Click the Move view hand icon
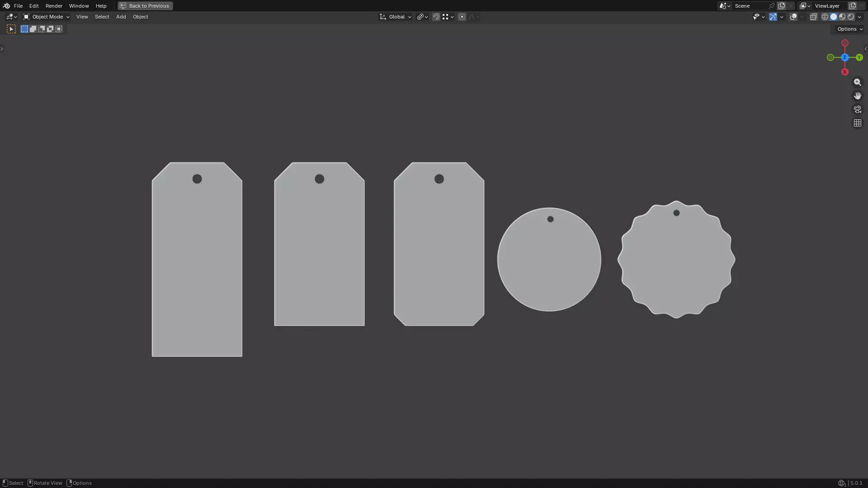The image size is (868, 488). click(858, 96)
